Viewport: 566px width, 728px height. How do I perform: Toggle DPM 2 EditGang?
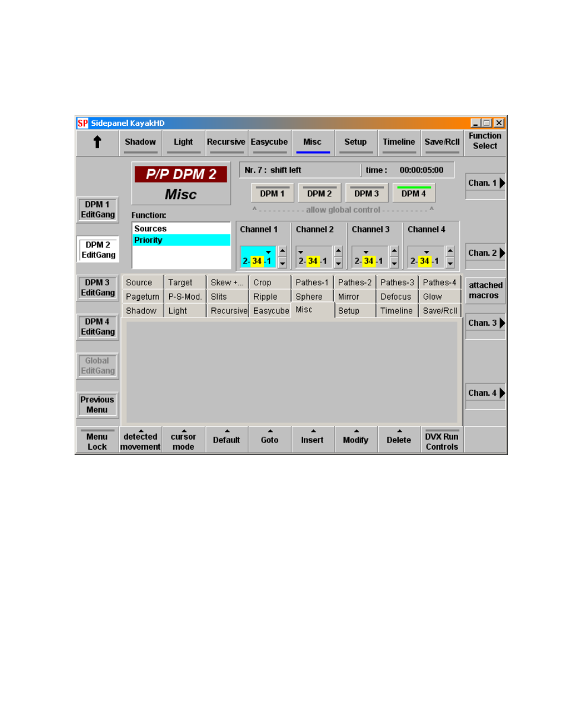point(98,249)
